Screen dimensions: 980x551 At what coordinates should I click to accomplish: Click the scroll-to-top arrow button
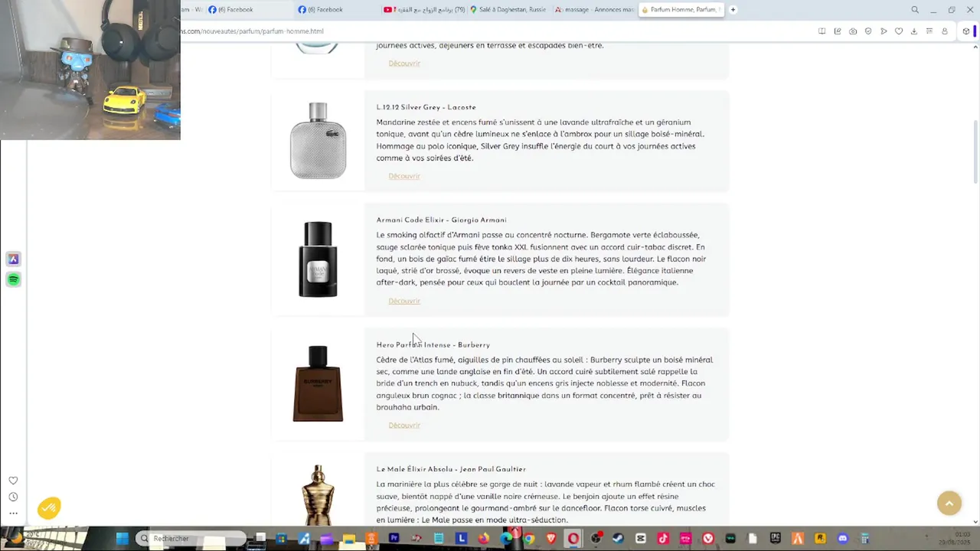949,503
